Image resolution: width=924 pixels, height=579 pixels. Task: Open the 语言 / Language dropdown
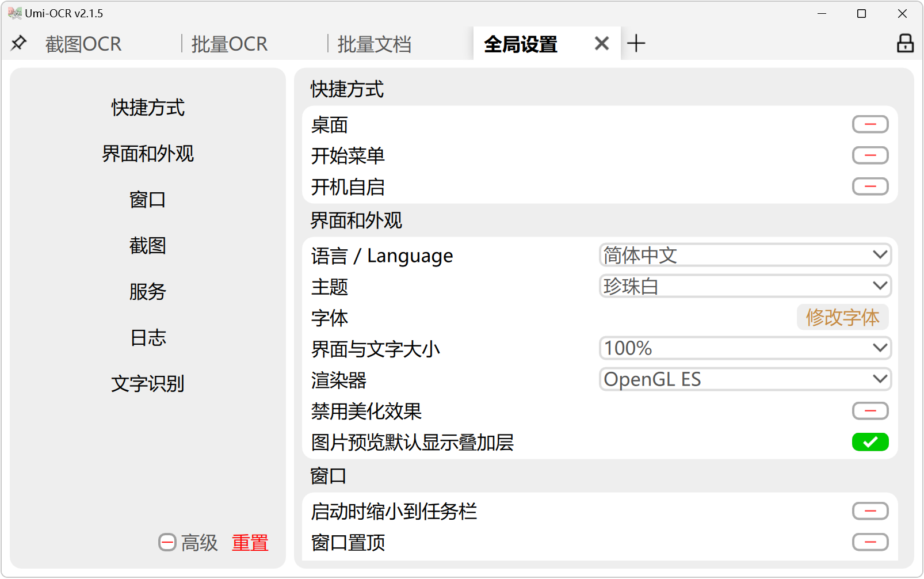click(745, 255)
